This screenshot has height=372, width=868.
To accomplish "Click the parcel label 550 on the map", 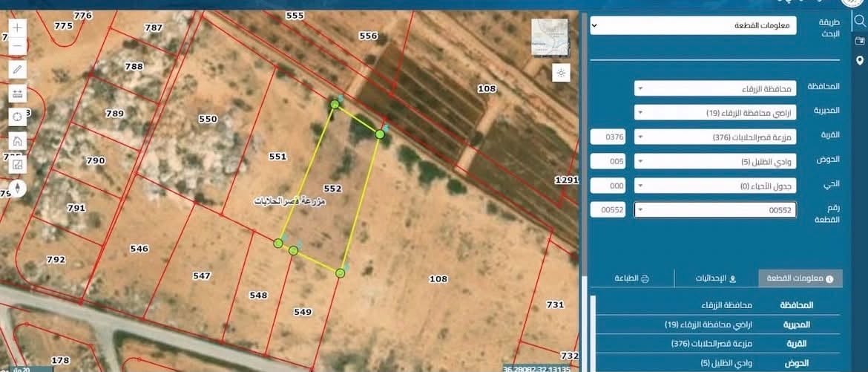I will click(x=208, y=119).
